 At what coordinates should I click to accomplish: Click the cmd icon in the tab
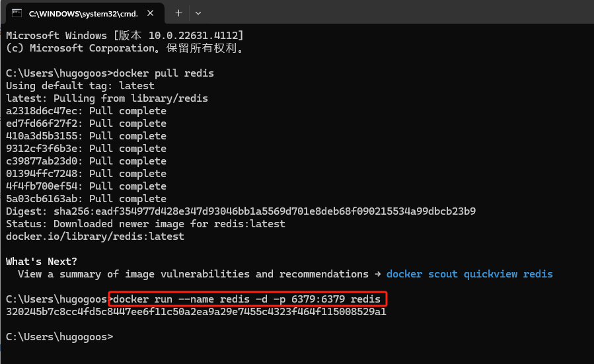point(17,13)
